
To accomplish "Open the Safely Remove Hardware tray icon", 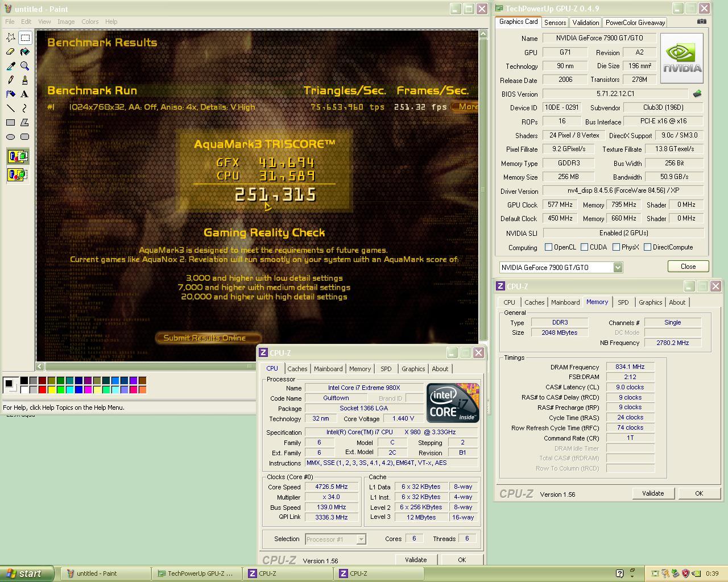I will click(675, 573).
